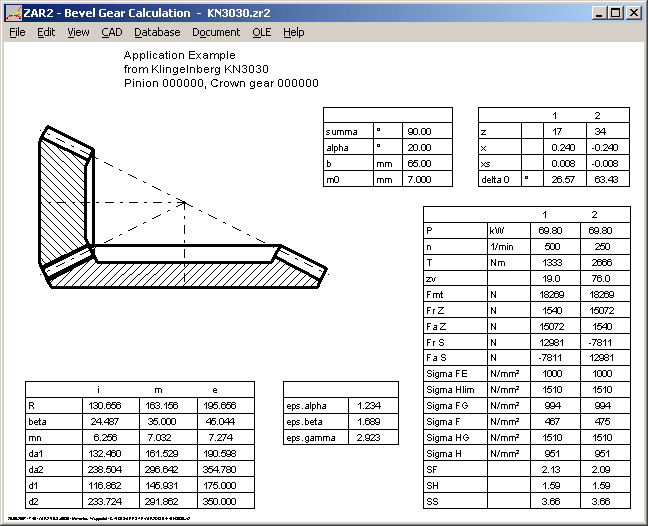Open the OLE menu

[262, 32]
